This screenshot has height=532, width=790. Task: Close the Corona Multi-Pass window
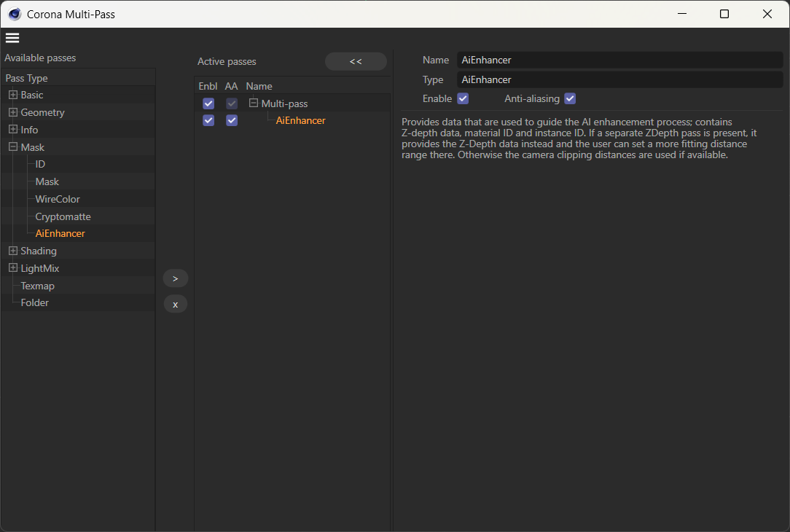[767, 14]
